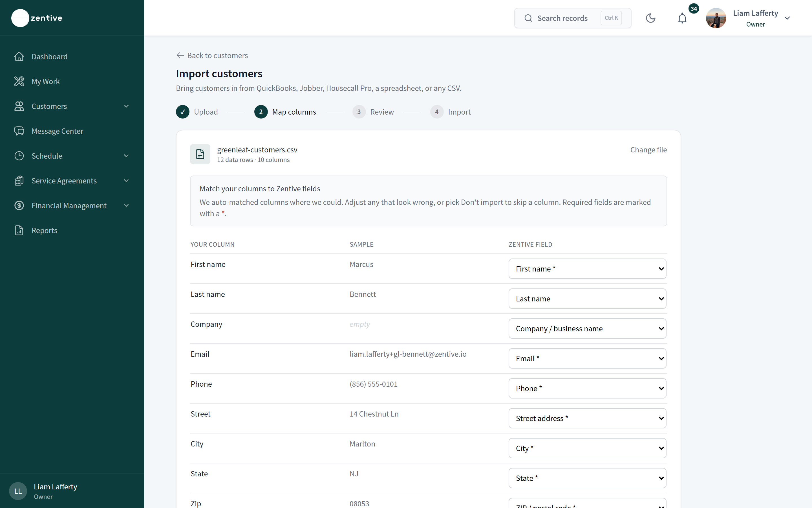812x508 pixels.
Task: Toggle dark mode moon icon
Action: point(651,18)
